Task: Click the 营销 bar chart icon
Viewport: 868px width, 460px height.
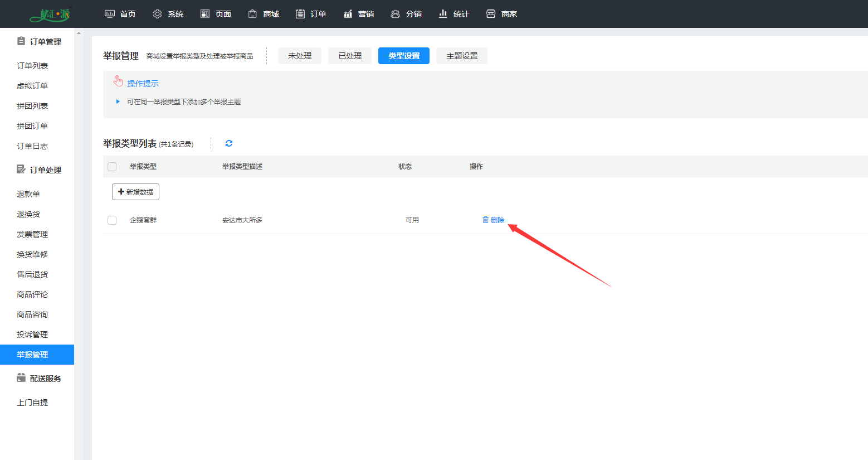Action: tap(348, 14)
